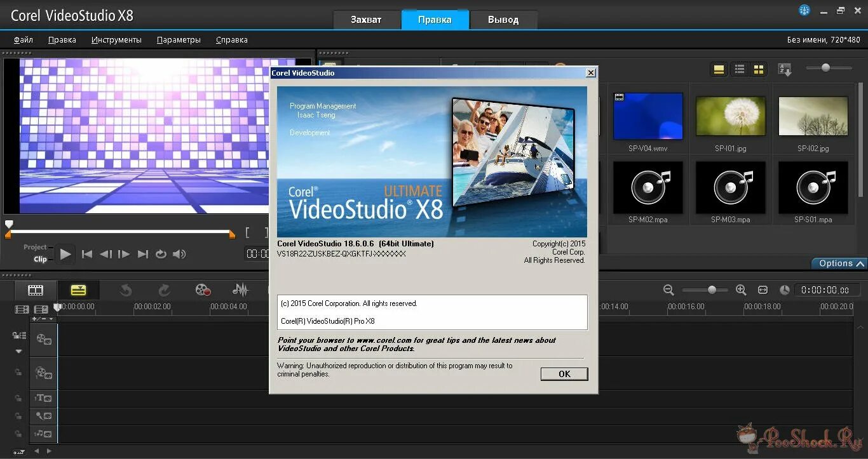This screenshot has width=868, height=459.
Task: Select SP-V04.wmv thumbnail
Action: 648,116
